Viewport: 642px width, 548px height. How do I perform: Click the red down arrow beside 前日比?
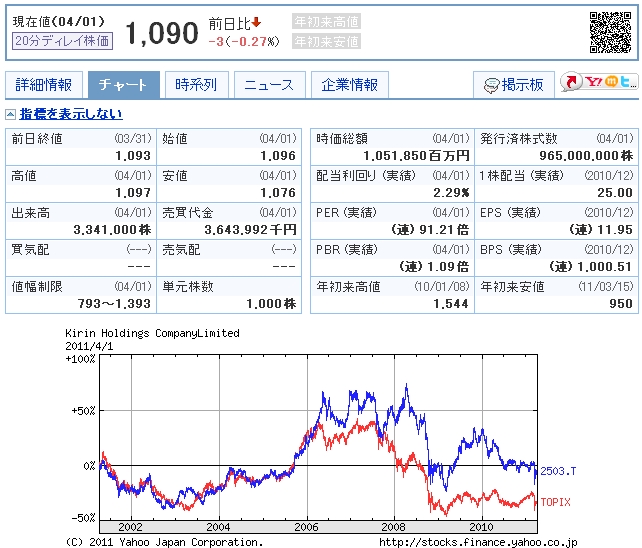[256, 22]
